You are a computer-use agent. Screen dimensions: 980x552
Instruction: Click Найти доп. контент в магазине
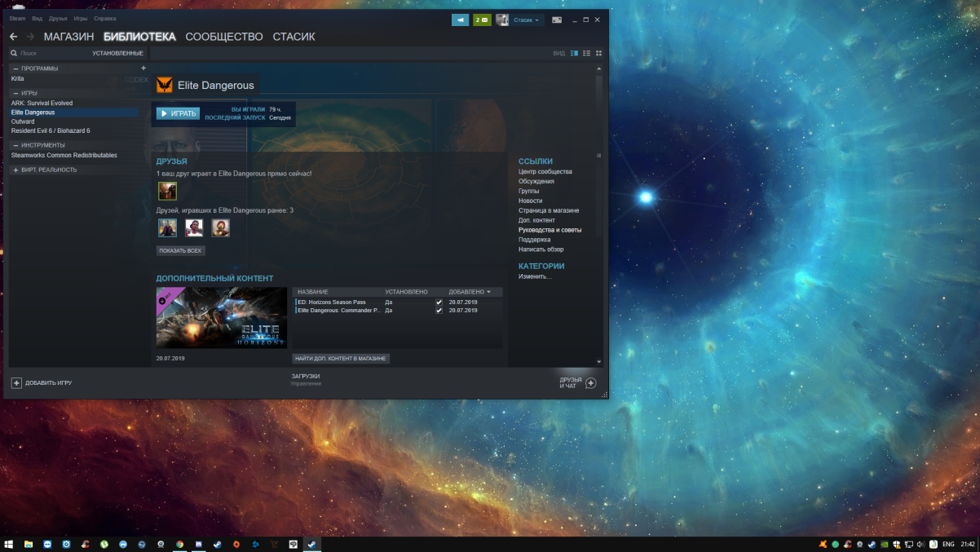[341, 358]
